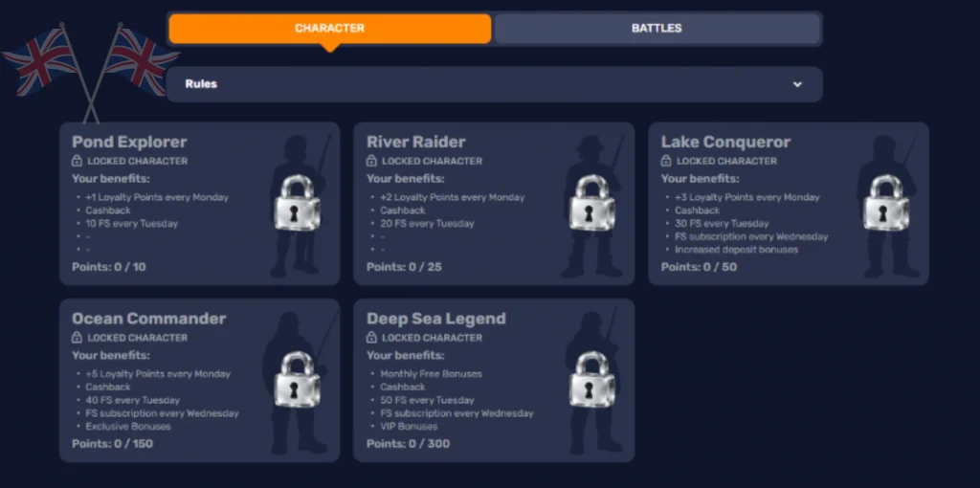980x488 pixels.
Task: Click '+3 Loyalty Points every Monday' benefit
Action: (x=746, y=197)
